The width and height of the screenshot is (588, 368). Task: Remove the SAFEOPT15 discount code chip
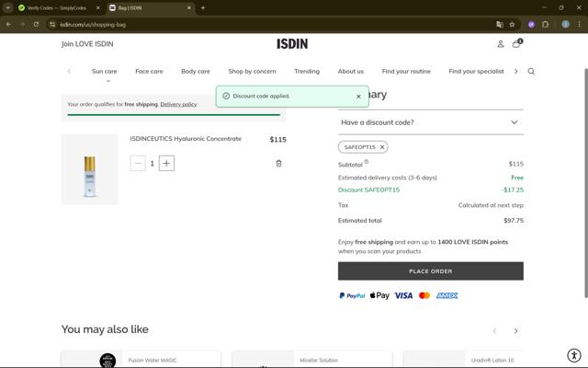382,147
